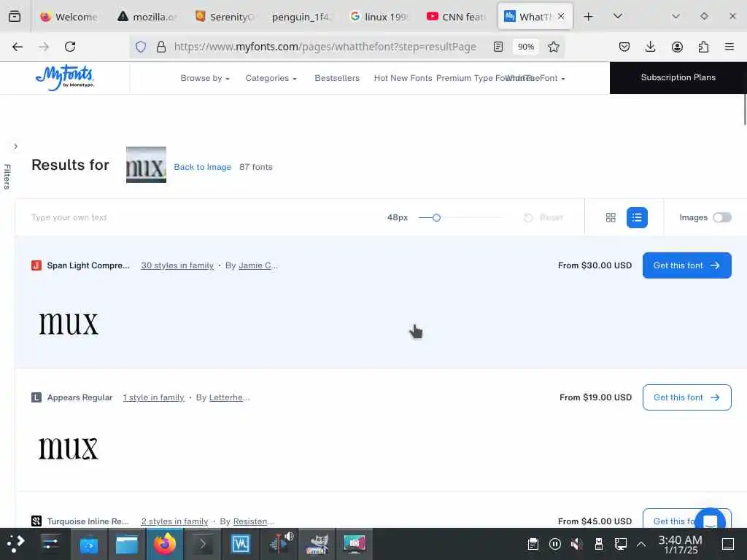Expand the Filters side panel chevron
747x560 pixels.
16,146
